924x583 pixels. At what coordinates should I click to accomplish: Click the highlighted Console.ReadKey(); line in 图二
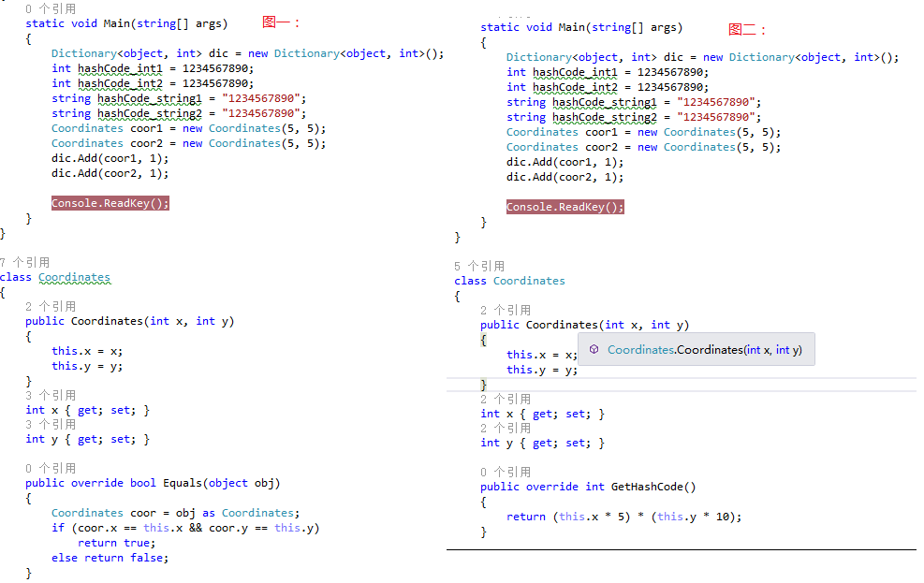565,207
